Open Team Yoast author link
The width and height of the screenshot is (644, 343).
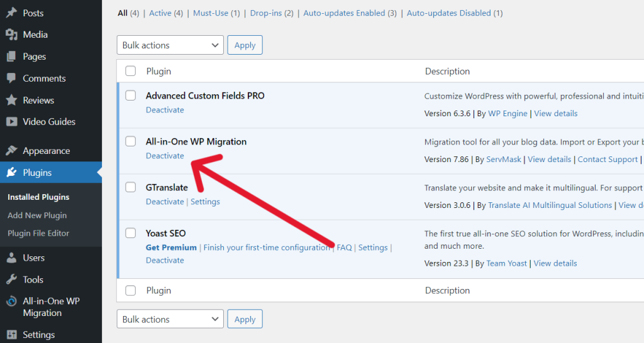506,263
